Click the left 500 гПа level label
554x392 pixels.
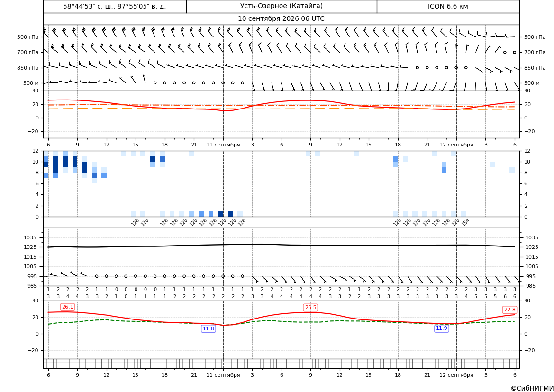pos(28,37)
